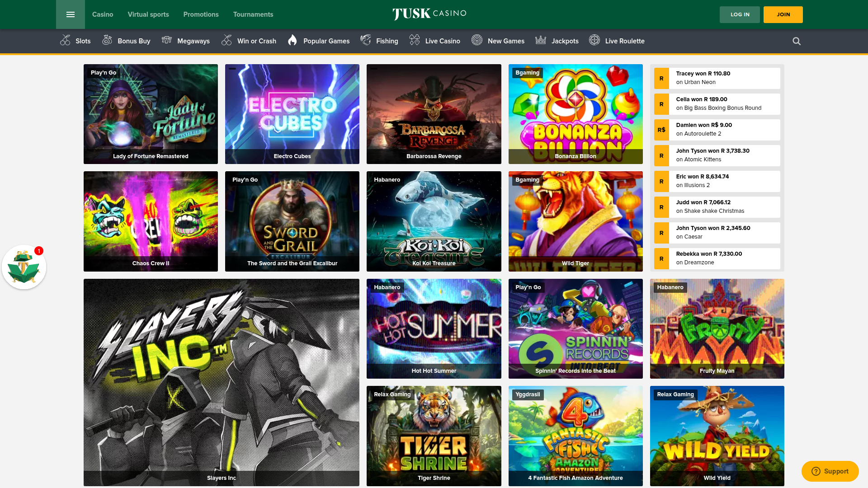Switch to Virtual sports section

[148, 14]
